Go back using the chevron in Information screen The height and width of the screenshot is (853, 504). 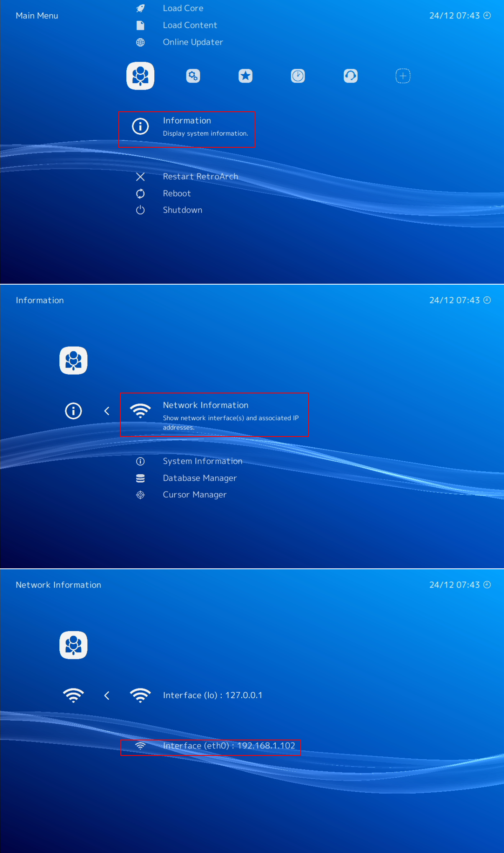click(107, 411)
